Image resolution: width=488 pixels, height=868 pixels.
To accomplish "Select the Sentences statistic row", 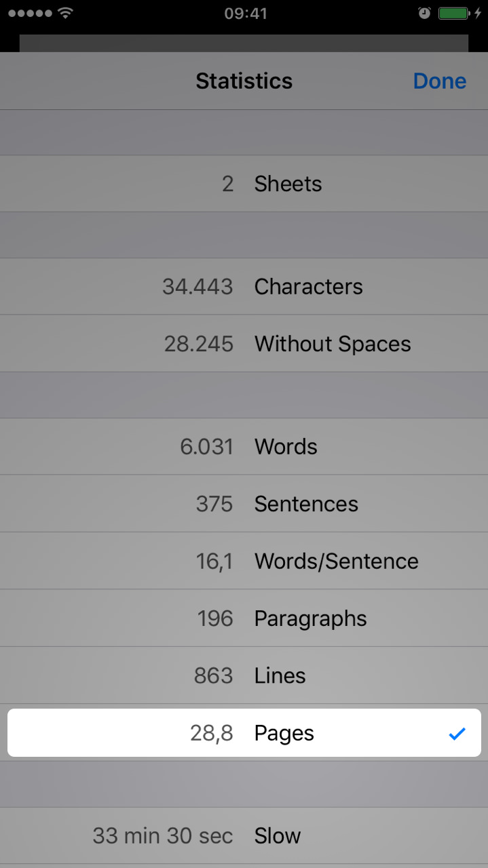I will click(244, 504).
